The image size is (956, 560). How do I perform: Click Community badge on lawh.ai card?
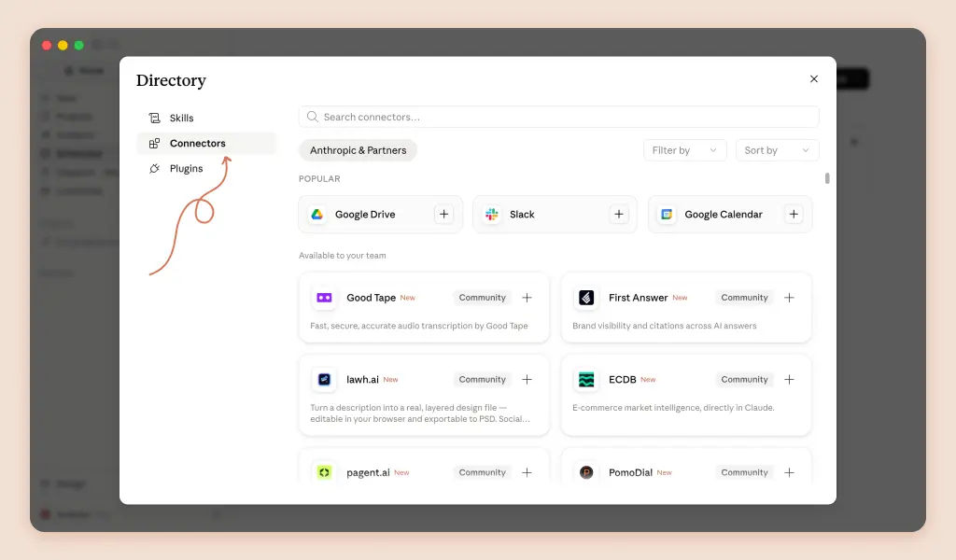pos(483,379)
